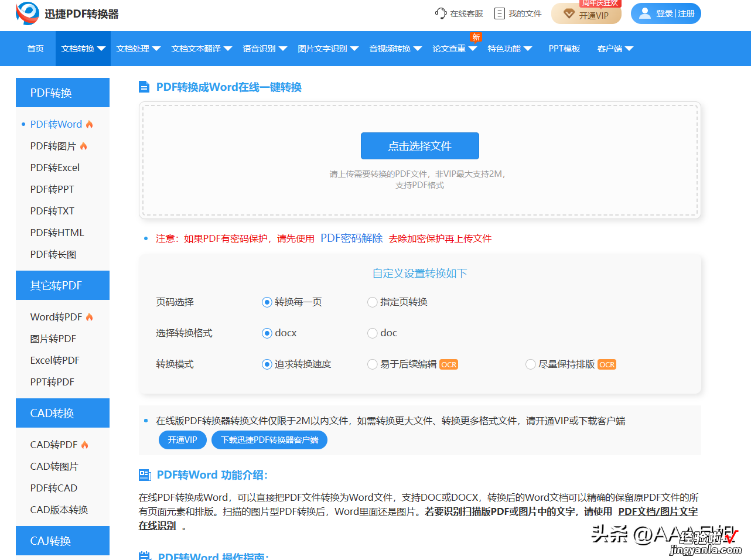Open the PDF转HTML sidebar item
Image resolution: width=751 pixels, height=560 pixels.
[57, 233]
